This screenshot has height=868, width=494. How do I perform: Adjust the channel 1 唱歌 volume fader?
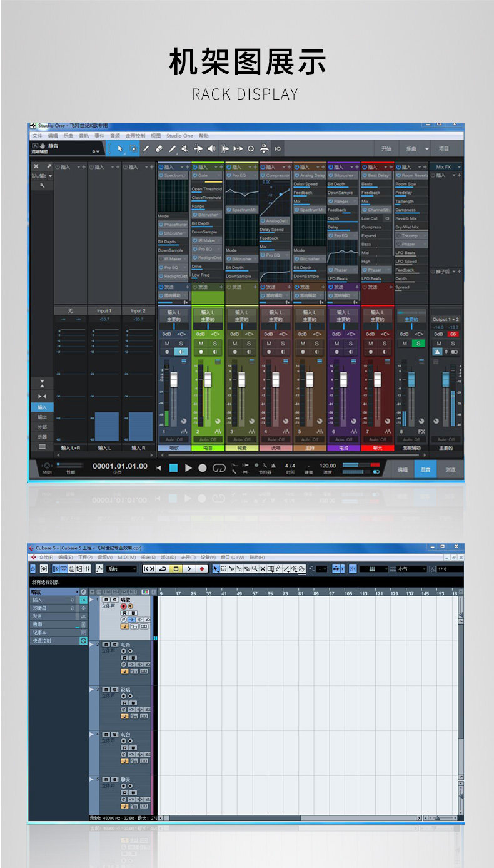(x=174, y=379)
